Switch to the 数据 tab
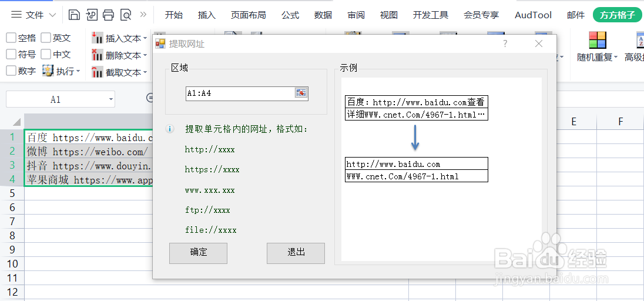The width and height of the screenshot is (644, 301). pos(323,15)
